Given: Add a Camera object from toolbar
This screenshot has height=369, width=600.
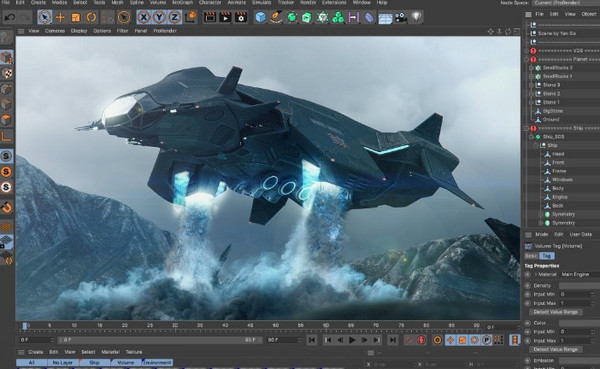Looking at the screenshot, I should [401, 17].
